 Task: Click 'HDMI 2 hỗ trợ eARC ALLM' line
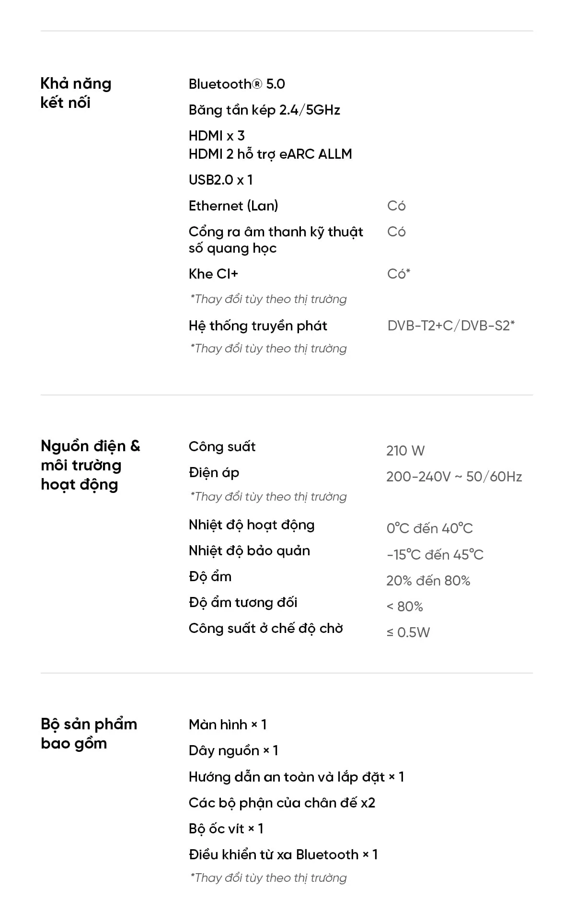pos(270,154)
